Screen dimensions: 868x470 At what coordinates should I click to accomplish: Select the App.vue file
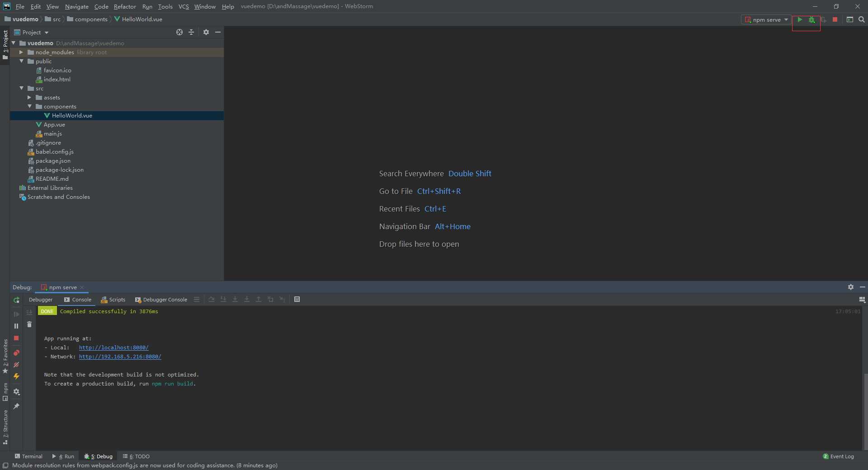point(54,124)
